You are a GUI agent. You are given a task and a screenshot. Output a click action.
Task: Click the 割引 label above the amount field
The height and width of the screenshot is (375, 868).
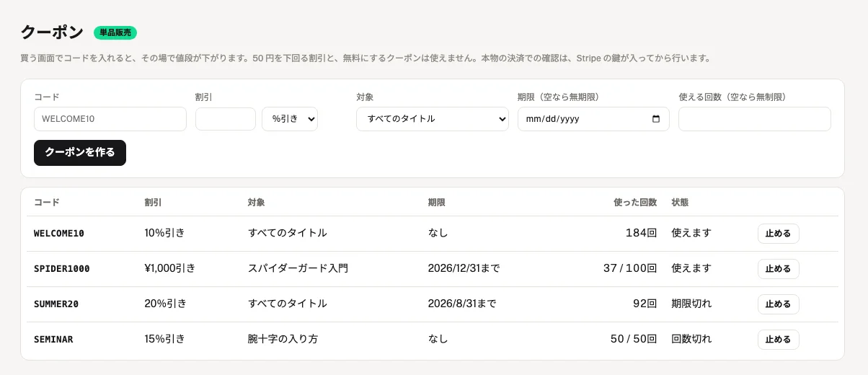pyautogui.click(x=204, y=97)
